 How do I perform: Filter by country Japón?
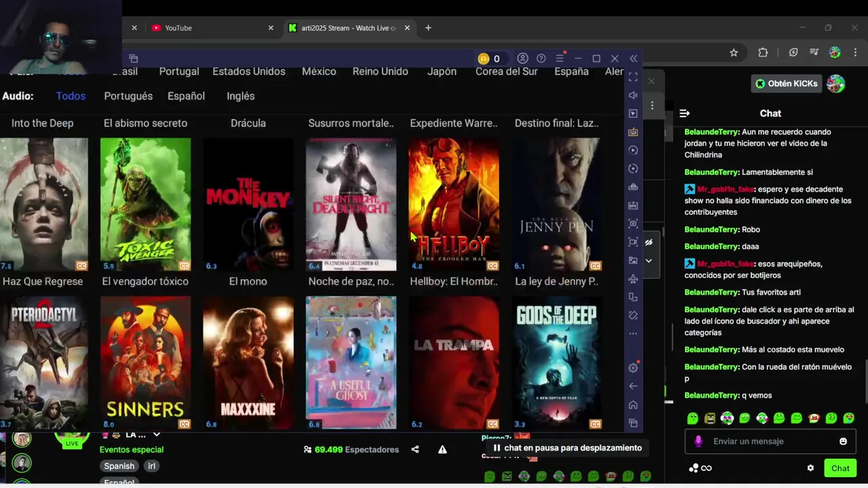click(441, 72)
